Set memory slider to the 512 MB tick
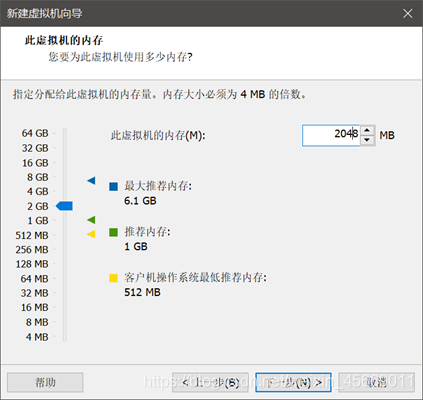 tap(65, 235)
